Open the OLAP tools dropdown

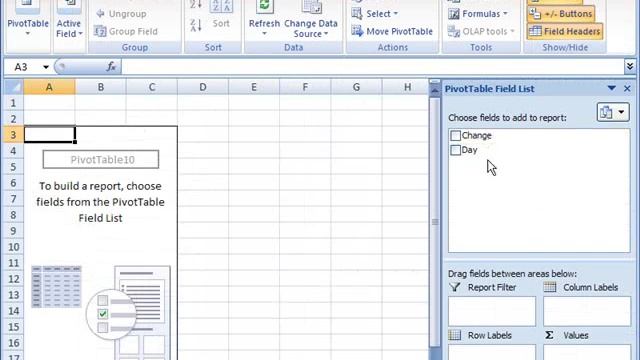(481, 31)
